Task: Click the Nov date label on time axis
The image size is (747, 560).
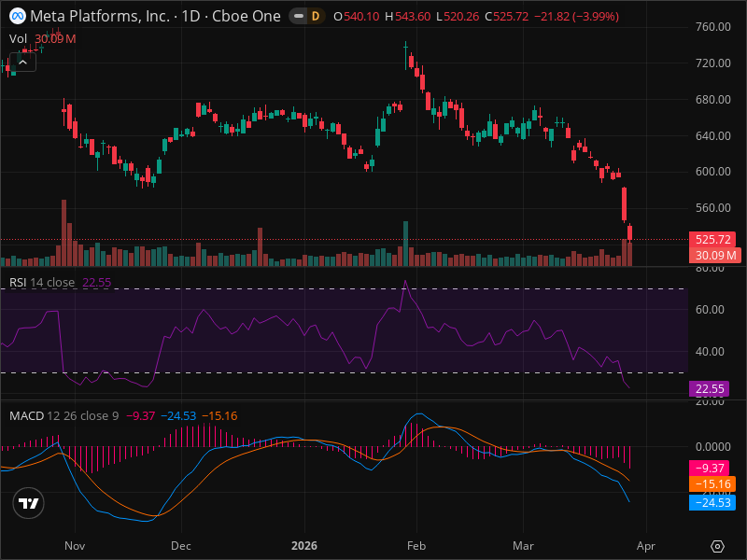Action: (x=75, y=546)
